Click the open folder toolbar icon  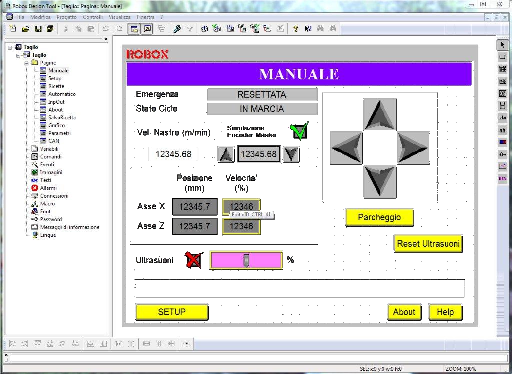click(25, 29)
